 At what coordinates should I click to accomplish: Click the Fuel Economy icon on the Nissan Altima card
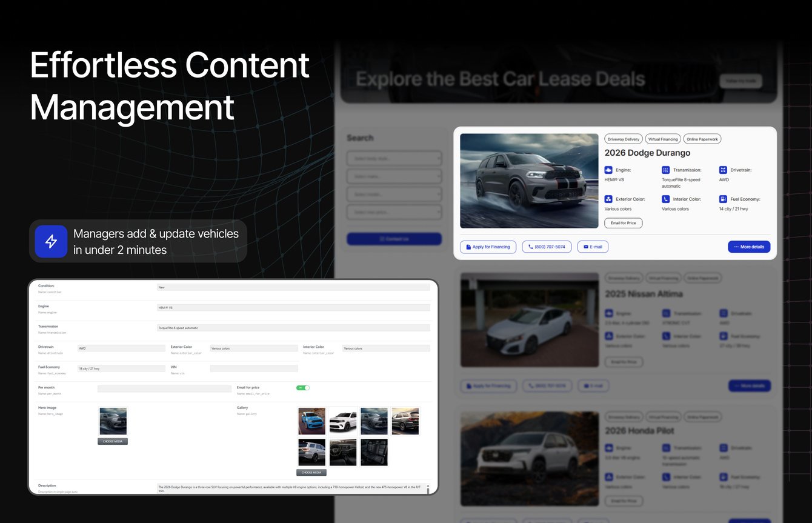tap(723, 336)
